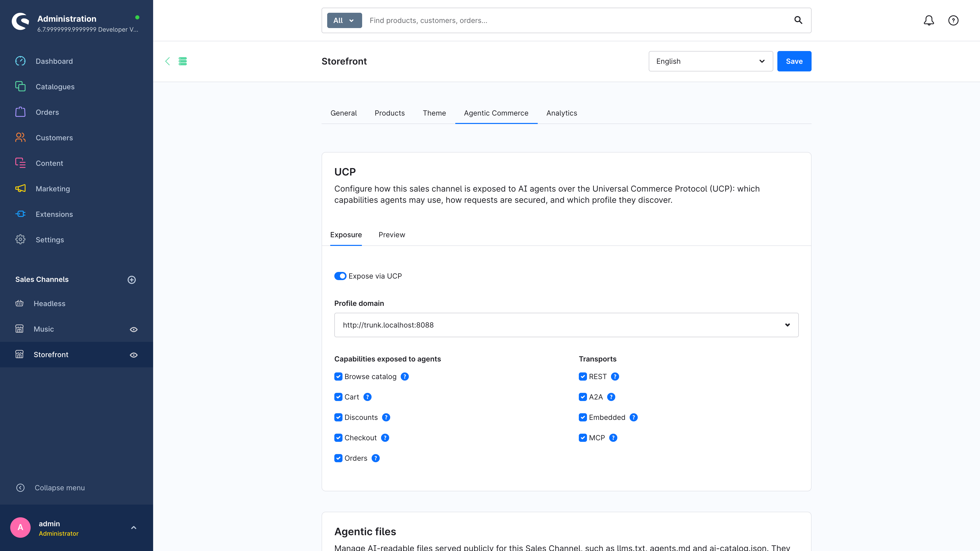The width and height of the screenshot is (980, 551).
Task: Open the notifications bell icon
Action: pyautogui.click(x=929, y=20)
